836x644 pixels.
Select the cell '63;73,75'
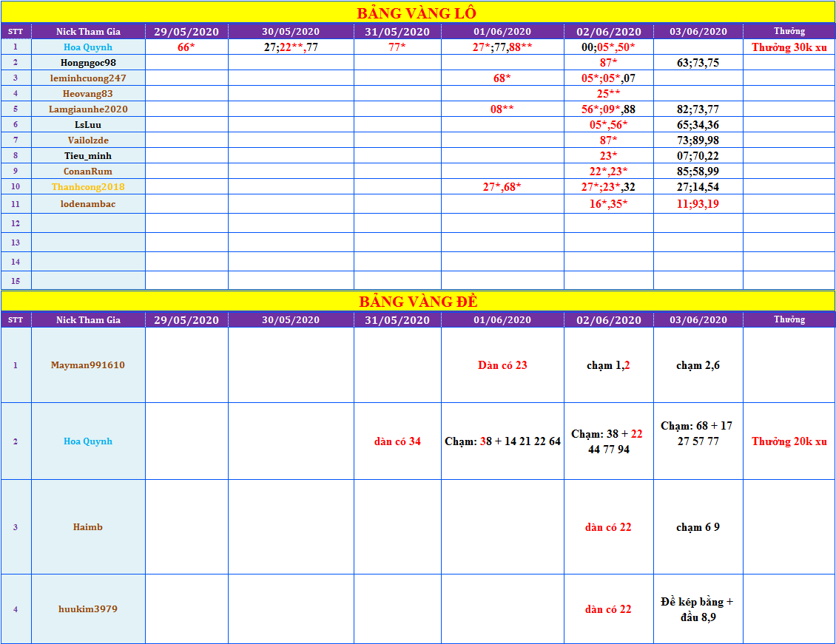(698, 62)
